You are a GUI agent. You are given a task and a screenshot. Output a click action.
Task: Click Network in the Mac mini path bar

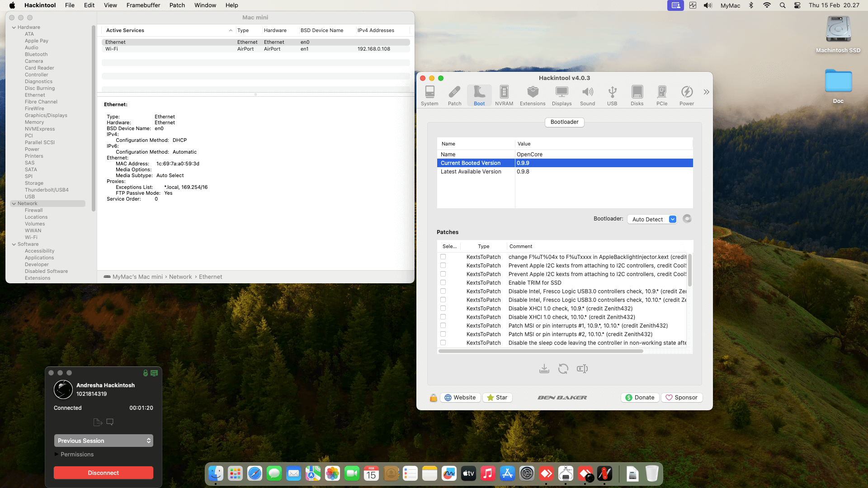(180, 277)
